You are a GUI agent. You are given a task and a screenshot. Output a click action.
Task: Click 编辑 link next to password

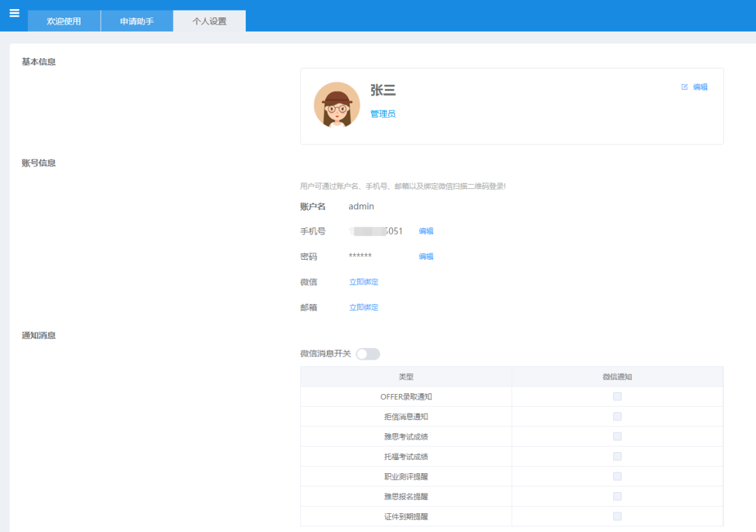pos(426,256)
